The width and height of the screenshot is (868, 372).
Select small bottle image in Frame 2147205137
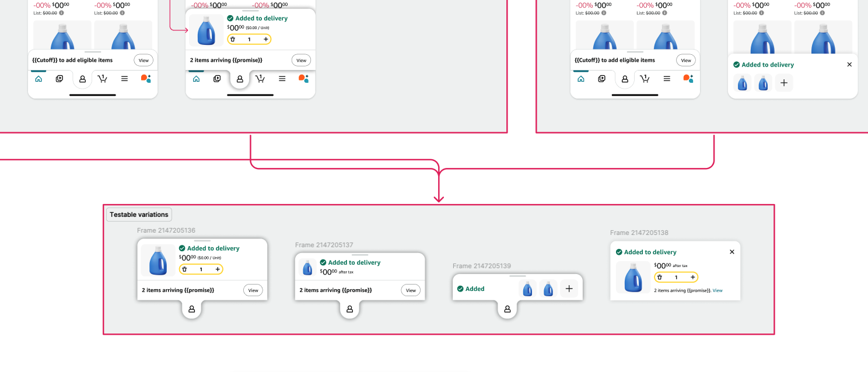pos(307,268)
